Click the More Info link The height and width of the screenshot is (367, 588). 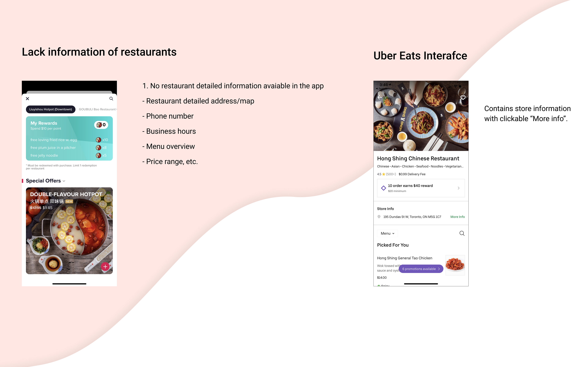tap(458, 217)
